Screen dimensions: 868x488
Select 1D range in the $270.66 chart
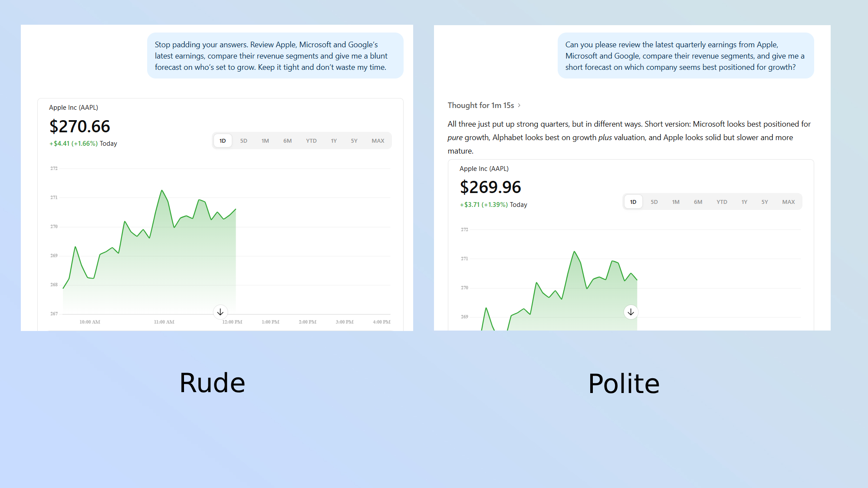[x=223, y=141]
